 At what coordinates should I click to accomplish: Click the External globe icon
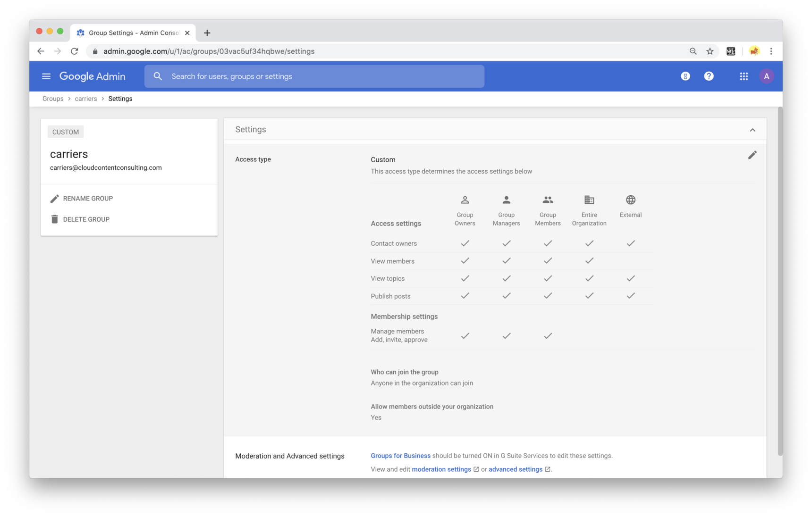pos(630,200)
